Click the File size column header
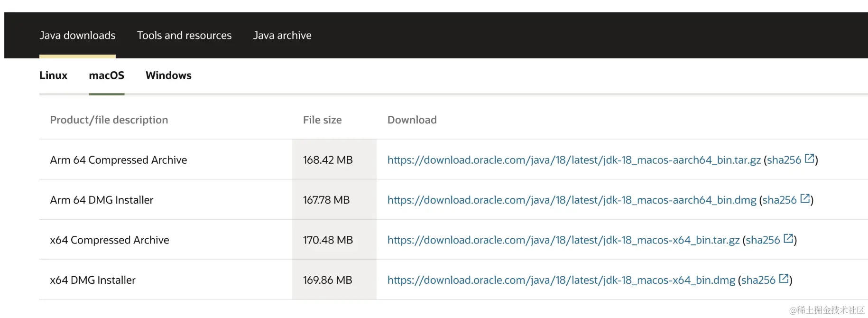 pos(323,120)
